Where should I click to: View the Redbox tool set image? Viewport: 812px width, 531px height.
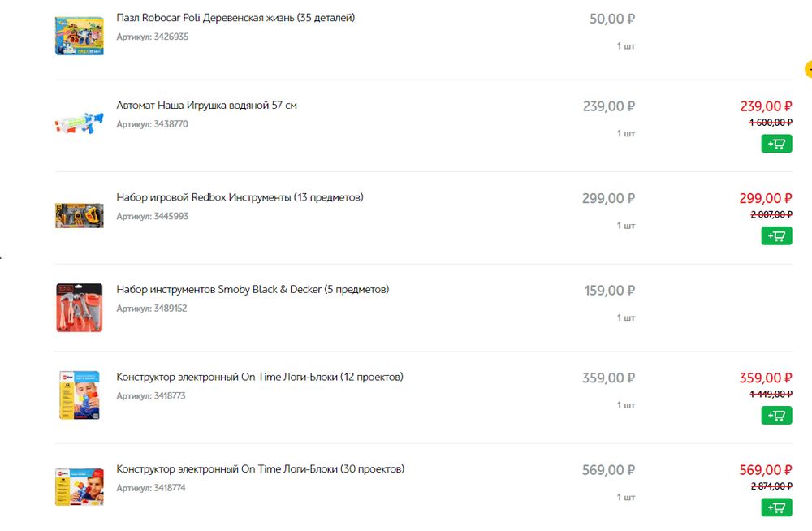[79, 215]
